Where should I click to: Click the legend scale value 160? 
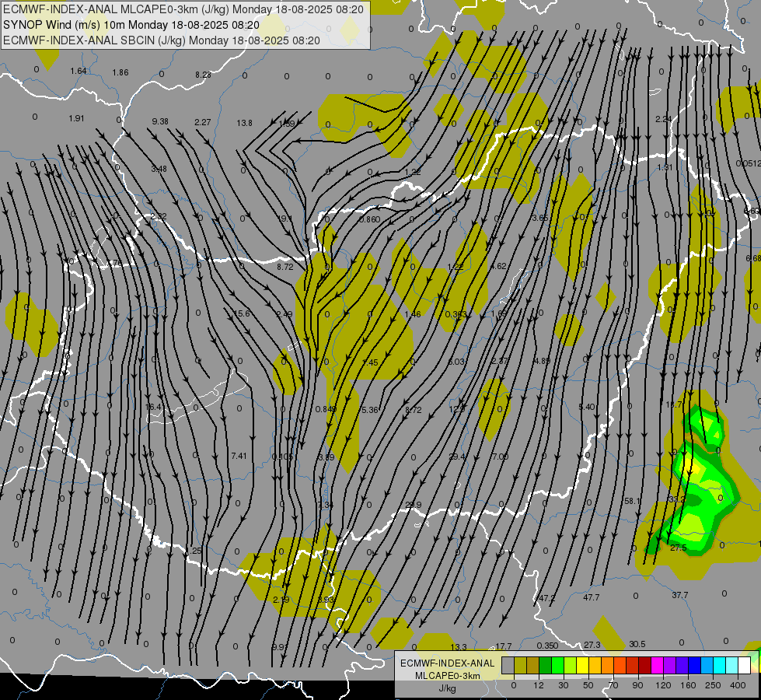tap(688, 685)
